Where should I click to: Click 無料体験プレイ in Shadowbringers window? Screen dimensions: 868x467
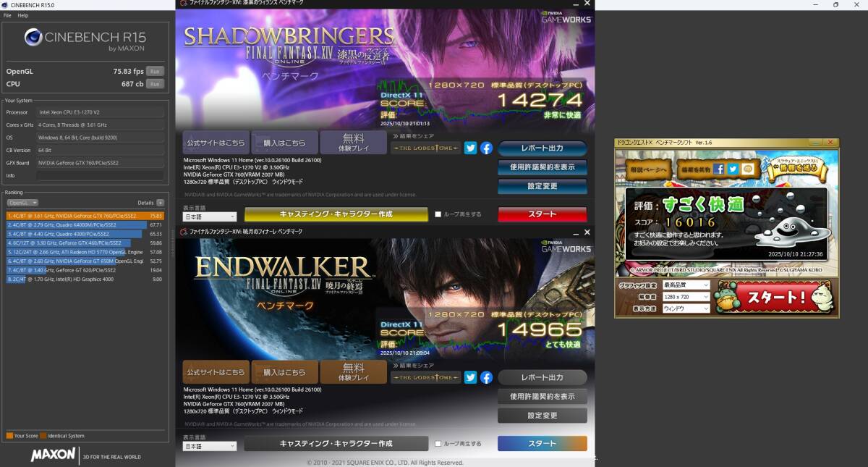[354, 143]
